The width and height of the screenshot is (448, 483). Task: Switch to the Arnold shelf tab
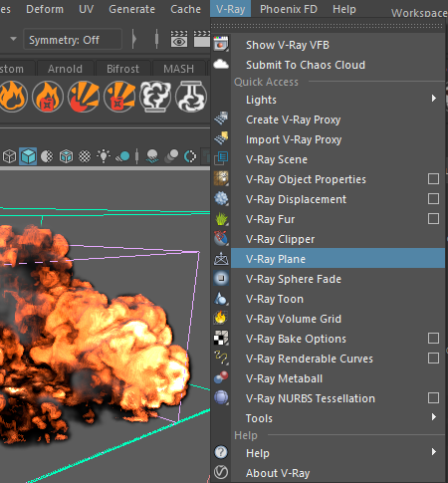[65, 69]
